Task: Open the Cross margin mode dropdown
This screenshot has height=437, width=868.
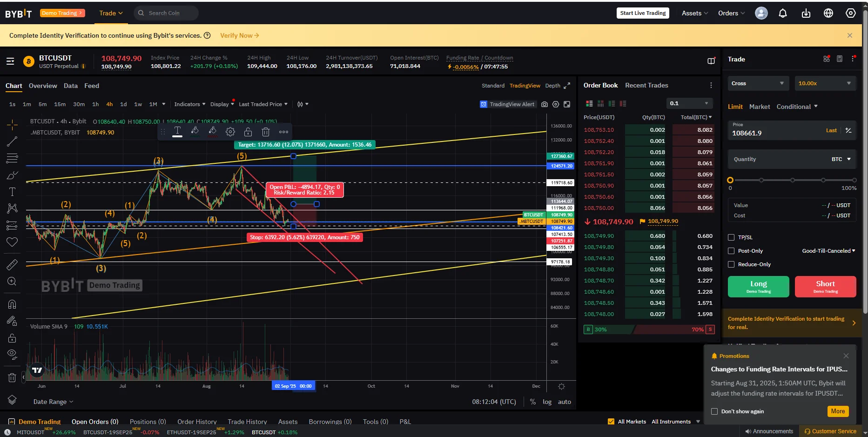Action: 758,83
